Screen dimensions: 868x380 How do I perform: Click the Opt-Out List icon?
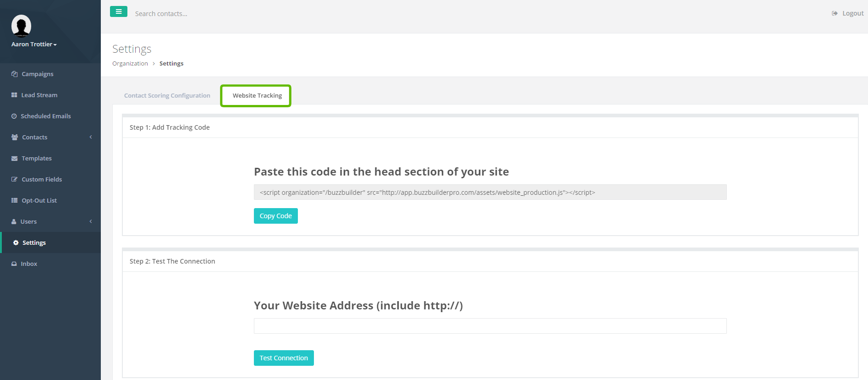[x=14, y=200]
